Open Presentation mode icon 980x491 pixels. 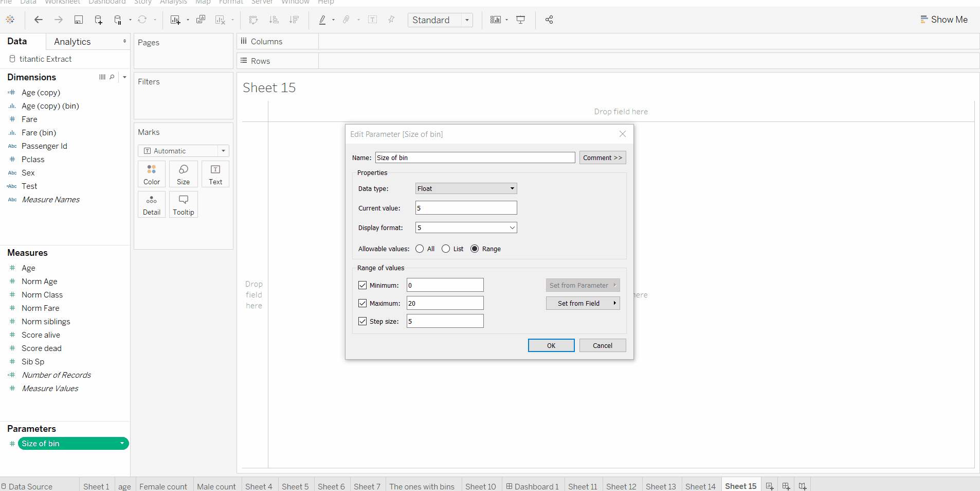[x=520, y=20]
